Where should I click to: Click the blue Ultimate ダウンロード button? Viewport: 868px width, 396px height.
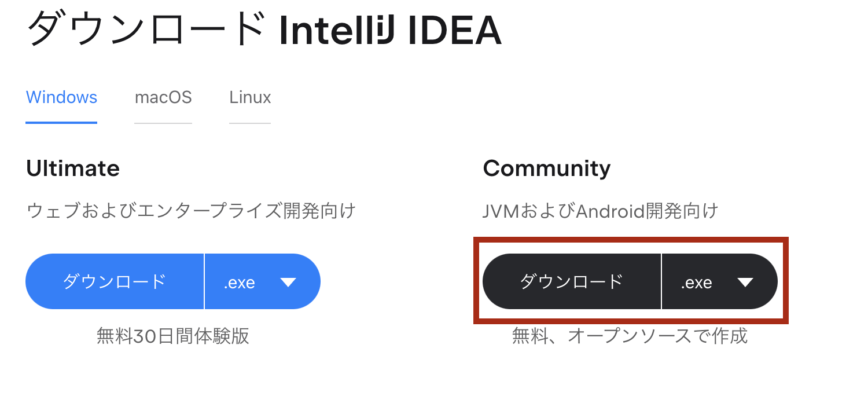[115, 281]
